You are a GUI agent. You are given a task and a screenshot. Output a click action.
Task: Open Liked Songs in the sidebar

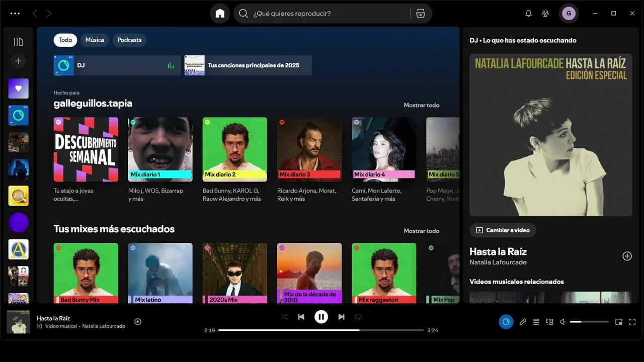click(19, 88)
